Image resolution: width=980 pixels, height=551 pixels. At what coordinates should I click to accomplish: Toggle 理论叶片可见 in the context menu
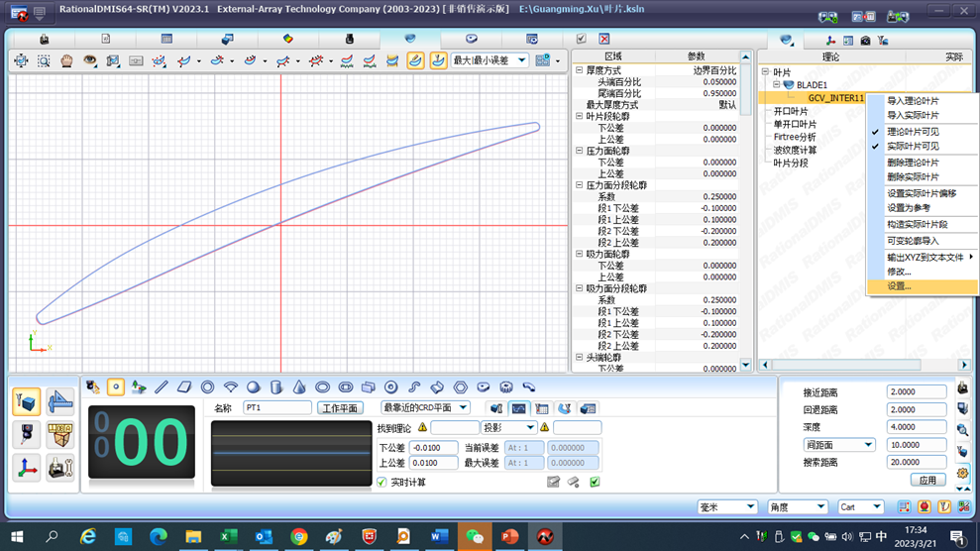[x=913, y=132]
